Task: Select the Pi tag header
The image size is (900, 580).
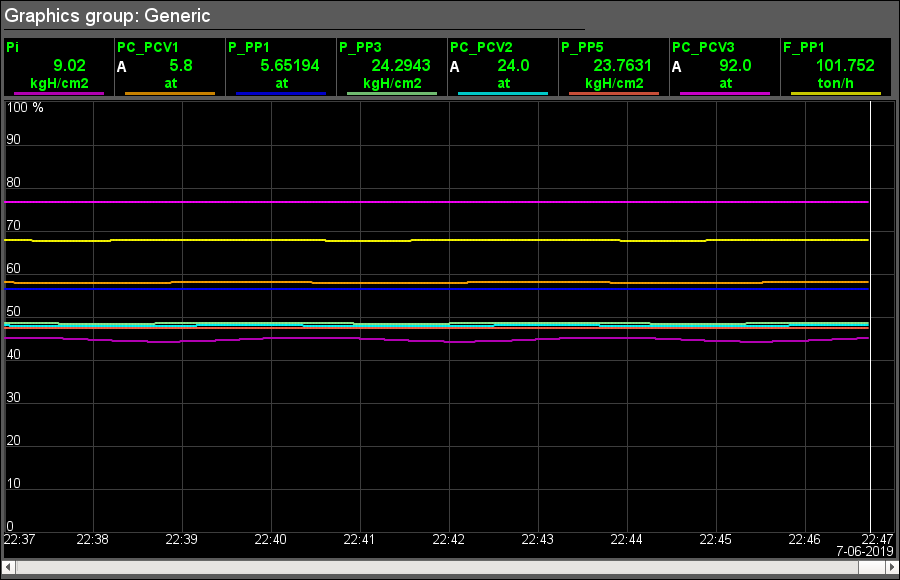Action: click(x=12, y=47)
